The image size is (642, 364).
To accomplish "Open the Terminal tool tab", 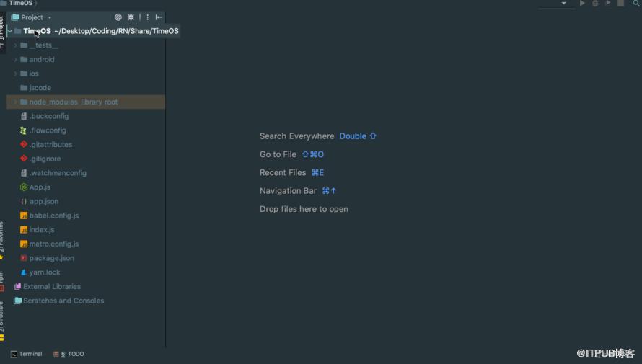I will [x=27, y=354].
